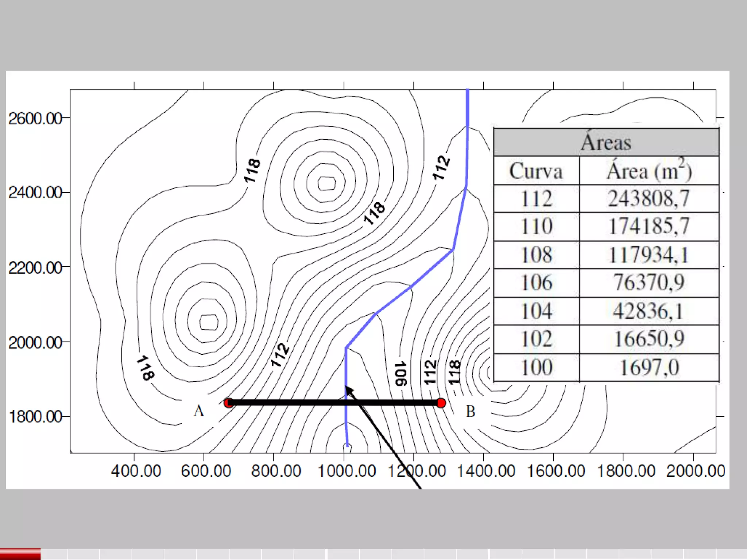Select curve 108 table cell
This screenshot has height=560, width=747.
point(536,255)
